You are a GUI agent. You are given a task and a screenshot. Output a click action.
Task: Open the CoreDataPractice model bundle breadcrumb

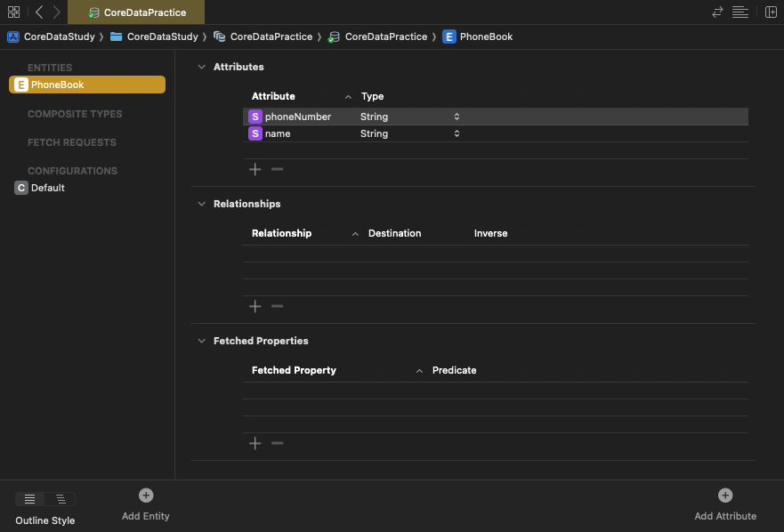coord(263,36)
